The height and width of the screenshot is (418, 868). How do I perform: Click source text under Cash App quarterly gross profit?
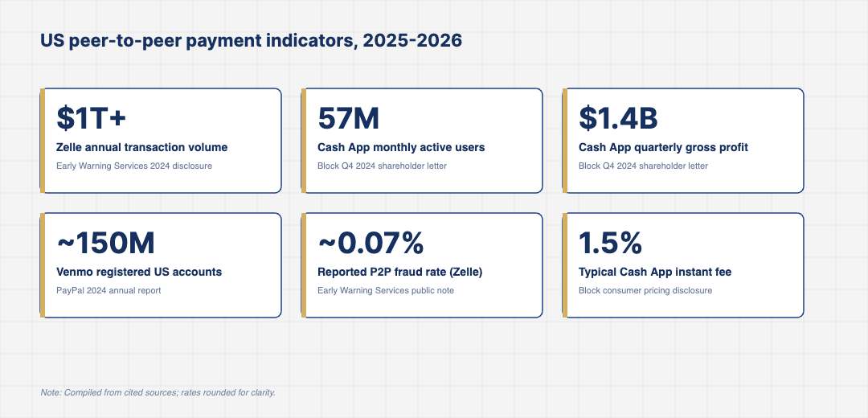pos(643,166)
